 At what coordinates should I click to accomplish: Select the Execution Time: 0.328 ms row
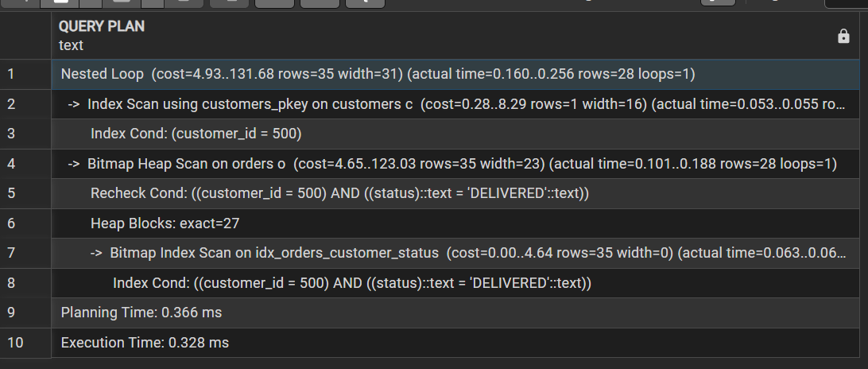pos(455,343)
